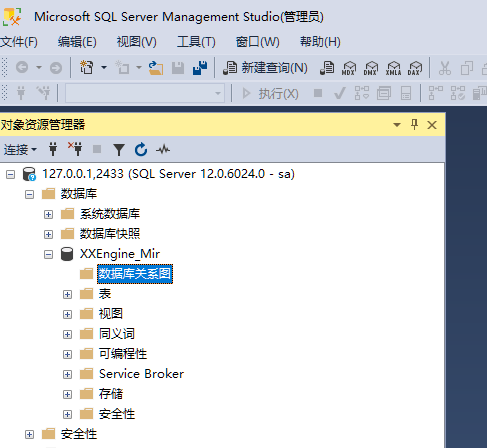487x448 pixels.
Task: Open a DMX query from toolbar
Action: tap(371, 68)
